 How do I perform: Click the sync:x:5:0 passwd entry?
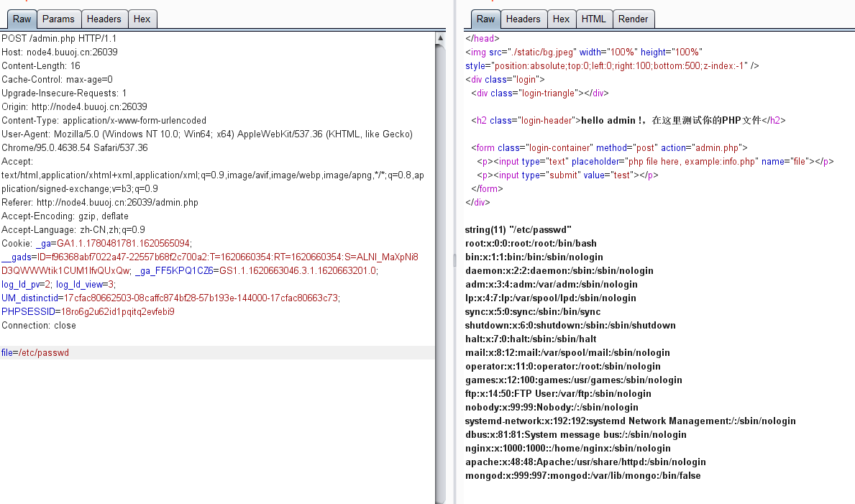533,311
